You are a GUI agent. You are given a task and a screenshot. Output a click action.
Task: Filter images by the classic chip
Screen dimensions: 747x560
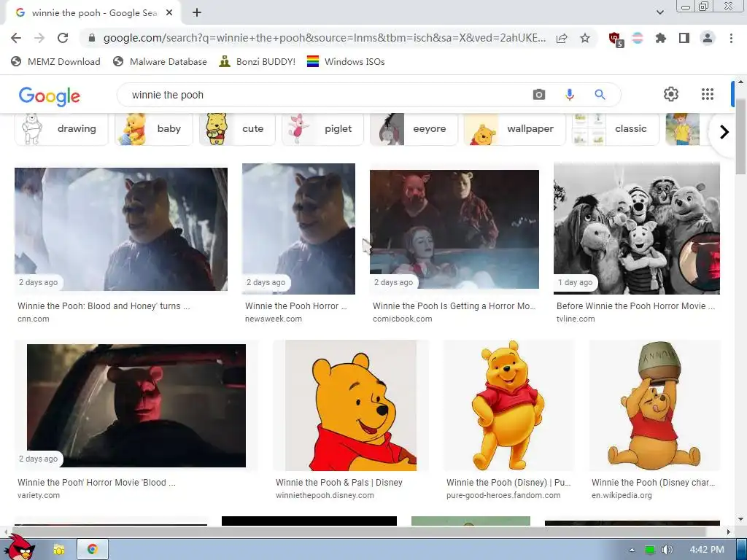615,129
